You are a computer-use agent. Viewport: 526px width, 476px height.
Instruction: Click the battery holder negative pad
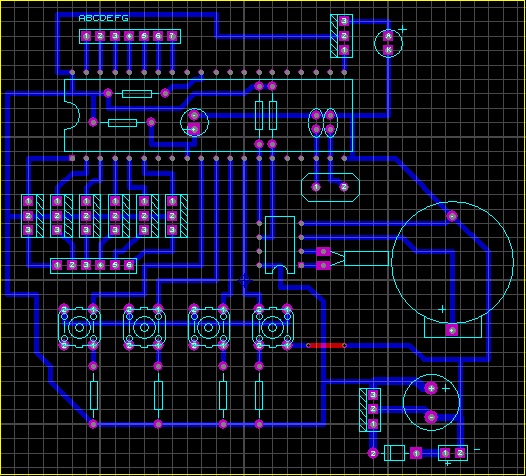click(x=452, y=216)
